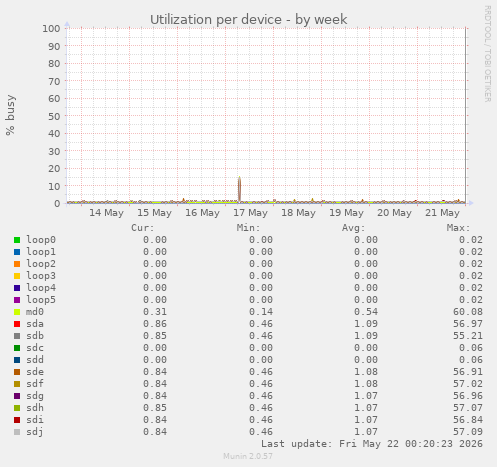Click the chart title 'Utilization per device - by week'
The width and height of the screenshot is (497, 467).
[x=249, y=20]
